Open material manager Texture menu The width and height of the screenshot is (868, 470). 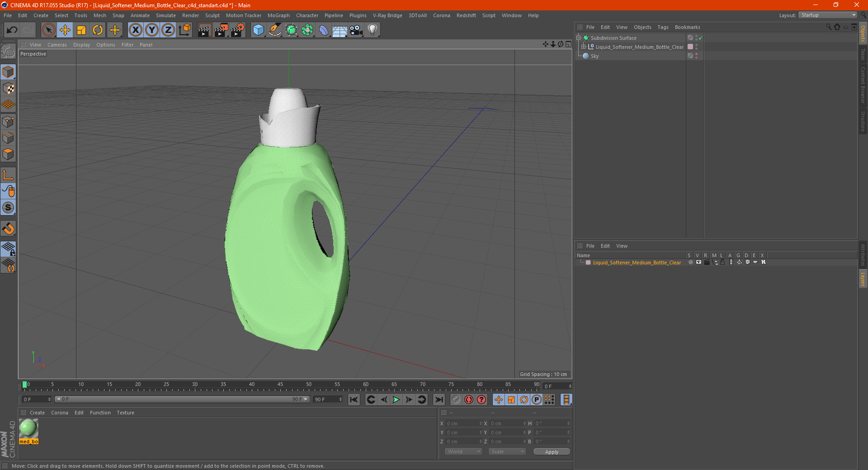tap(125, 413)
